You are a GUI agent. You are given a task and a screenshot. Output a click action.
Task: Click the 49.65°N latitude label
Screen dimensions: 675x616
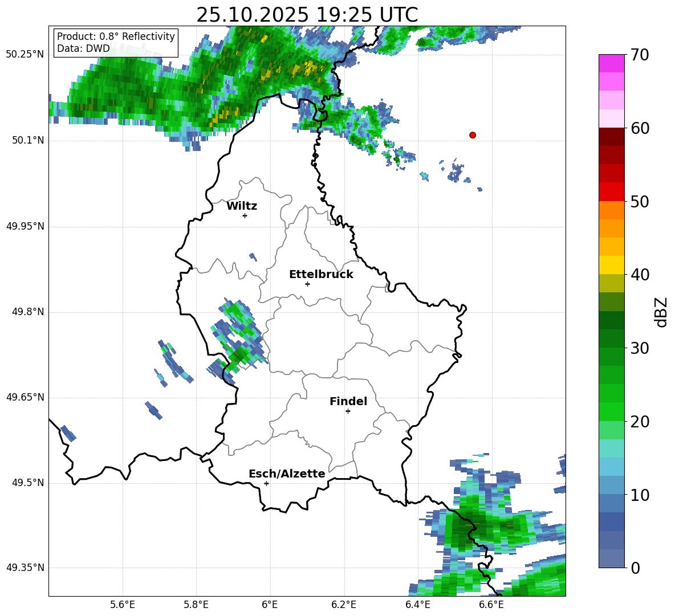click(x=25, y=397)
